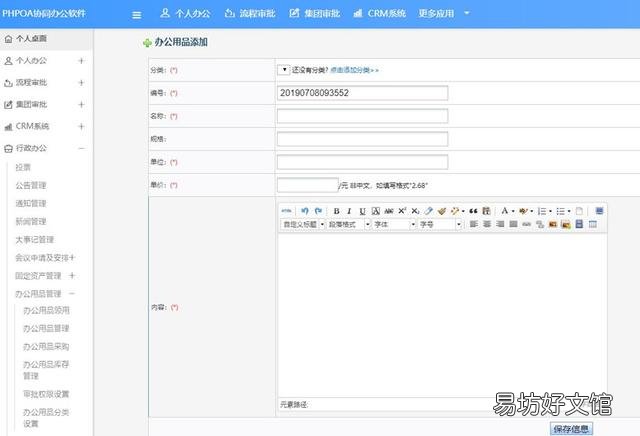The image size is (640, 436).
Task: Insert a blockquote with quote icon
Action: (x=473, y=211)
